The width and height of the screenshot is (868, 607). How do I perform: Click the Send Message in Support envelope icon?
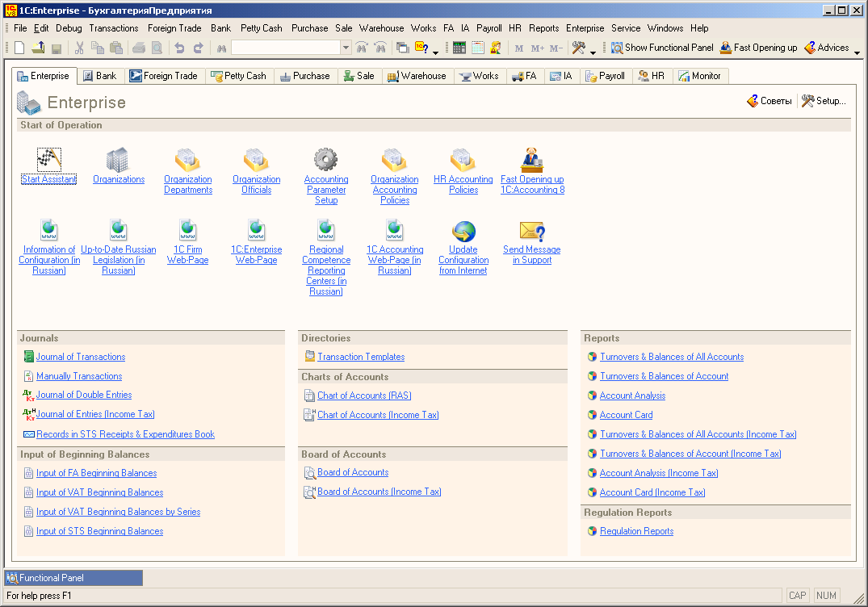[x=531, y=231]
